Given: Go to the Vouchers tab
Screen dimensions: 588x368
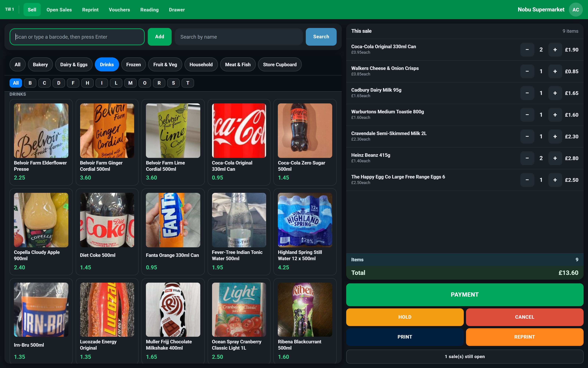Looking at the screenshot, I should [x=119, y=10].
